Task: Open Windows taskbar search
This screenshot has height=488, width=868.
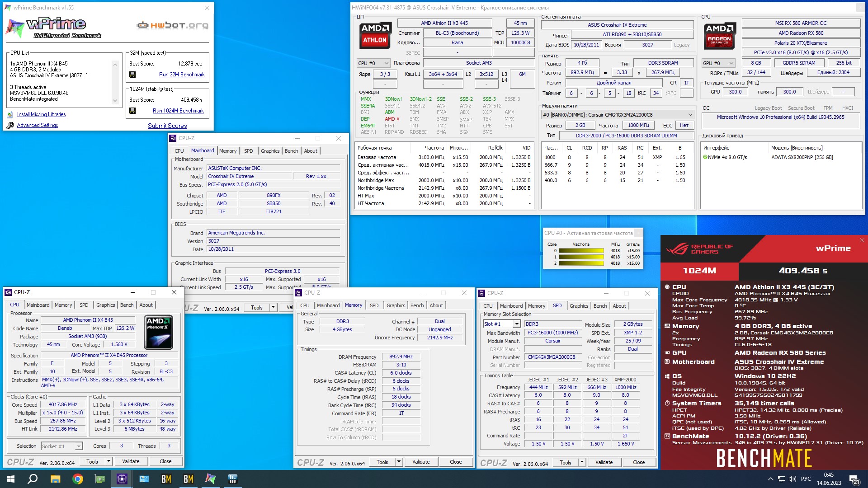Action: [x=33, y=479]
